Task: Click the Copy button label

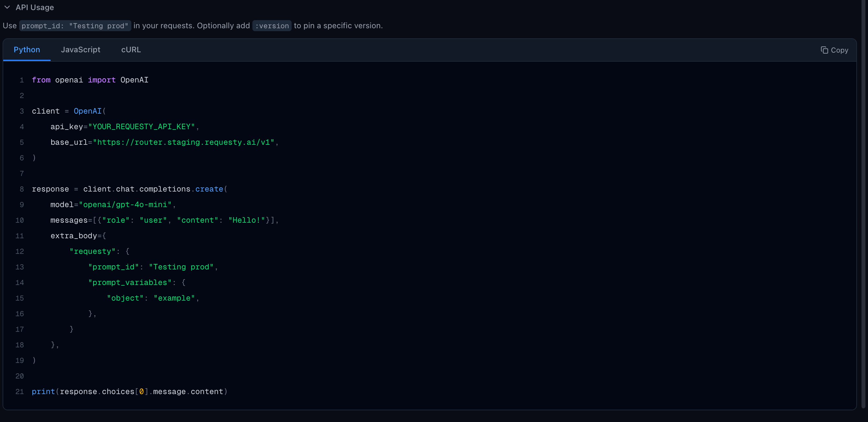Action: tap(839, 50)
